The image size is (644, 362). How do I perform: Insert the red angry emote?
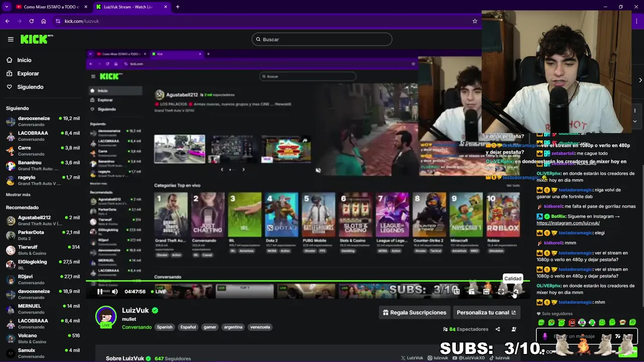572,322
